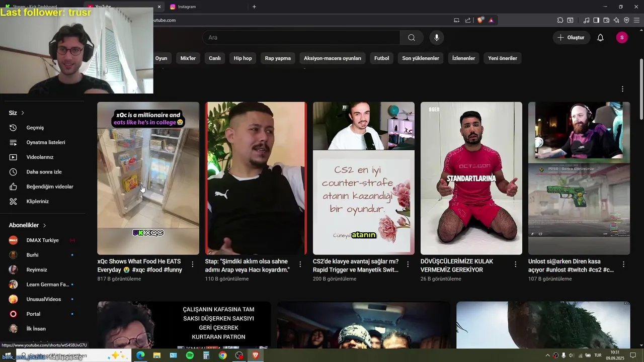The height and width of the screenshot is (362, 644).
Task: Show hidden system tray icons arrow
Action: pyautogui.click(x=547, y=355)
